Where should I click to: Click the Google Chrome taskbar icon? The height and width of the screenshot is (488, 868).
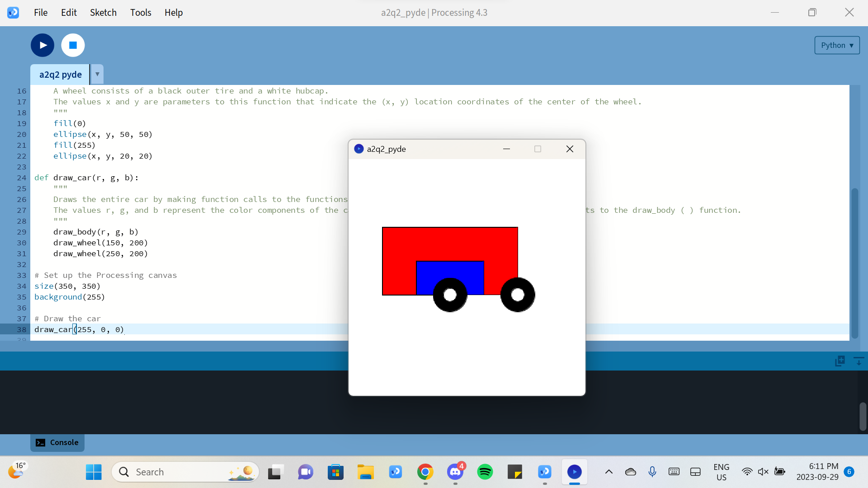(x=425, y=472)
